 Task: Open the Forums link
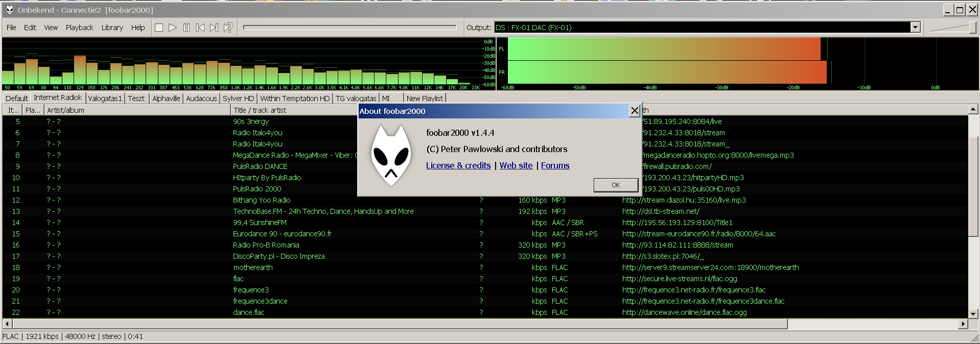(x=555, y=165)
